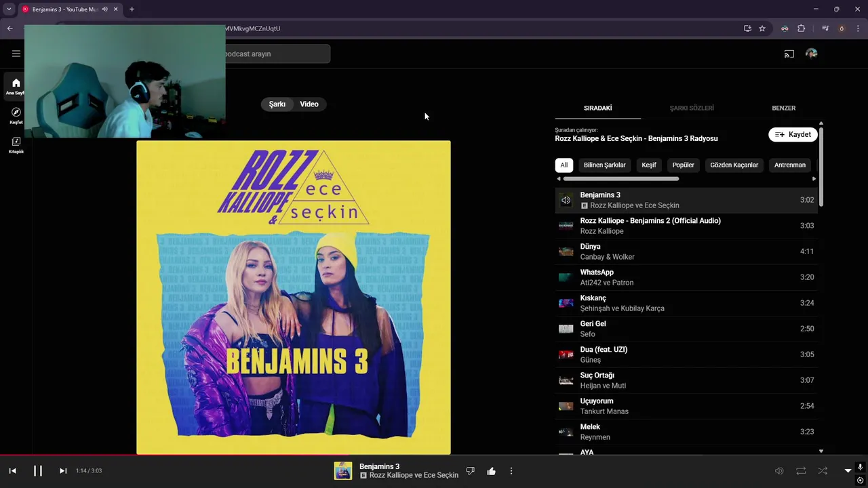Click the cast to device icon
The height and width of the screenshot is (488, 868).
(789, 54)
